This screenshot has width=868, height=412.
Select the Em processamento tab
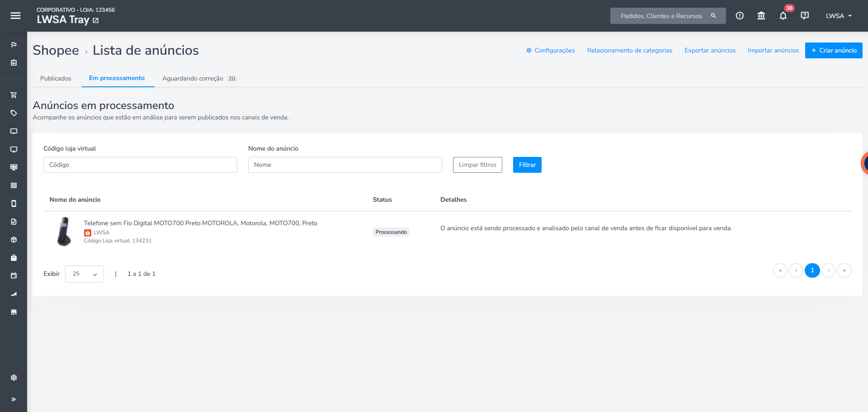(117, 78)
